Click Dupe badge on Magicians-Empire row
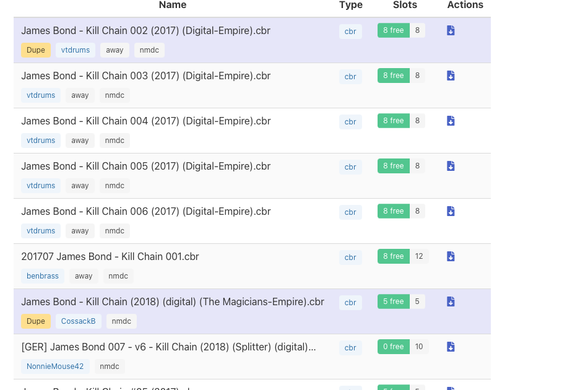This screenshot has height=390, width=588. [x=36, y=321]
